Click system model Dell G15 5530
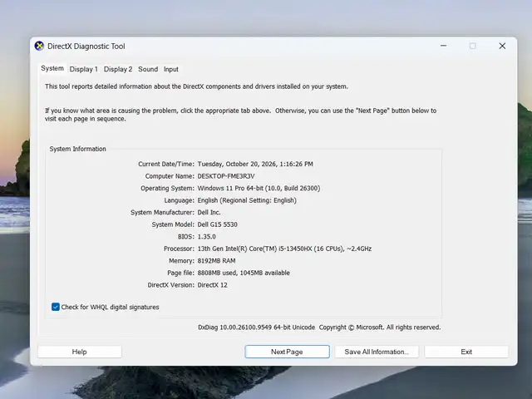The image size is (532, 399). (218, 224)
